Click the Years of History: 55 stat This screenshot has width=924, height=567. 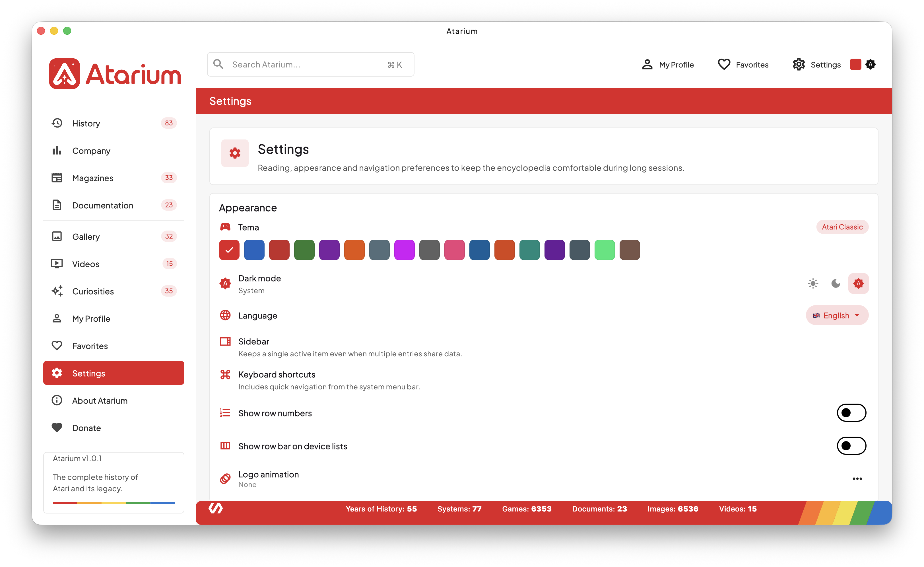(x=381, y=509)
